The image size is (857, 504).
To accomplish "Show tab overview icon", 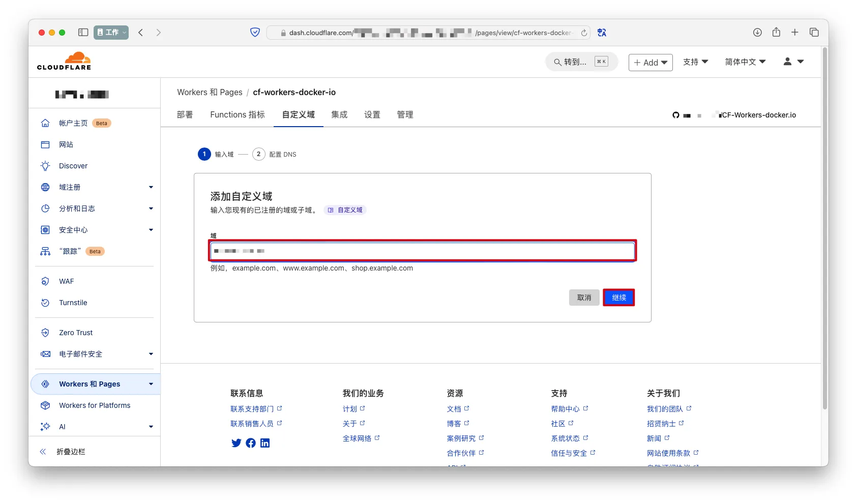I will pyautogui.click(x=814, y=33).
